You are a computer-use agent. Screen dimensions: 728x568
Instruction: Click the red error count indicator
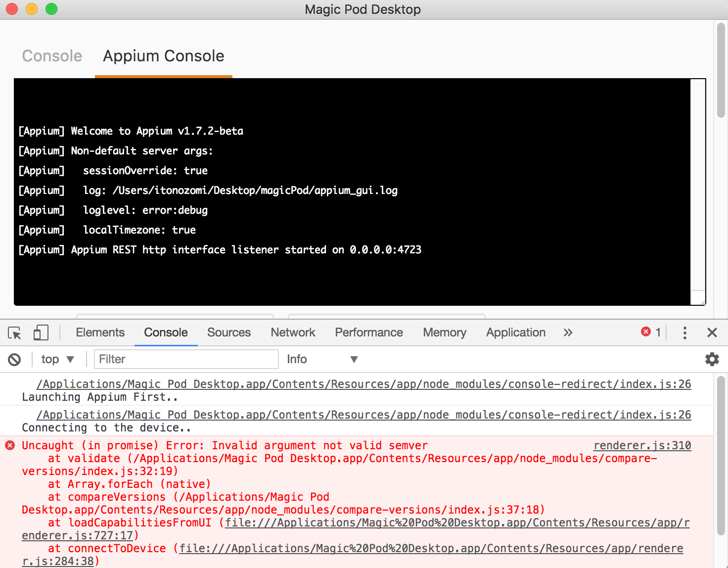point(651,332)
